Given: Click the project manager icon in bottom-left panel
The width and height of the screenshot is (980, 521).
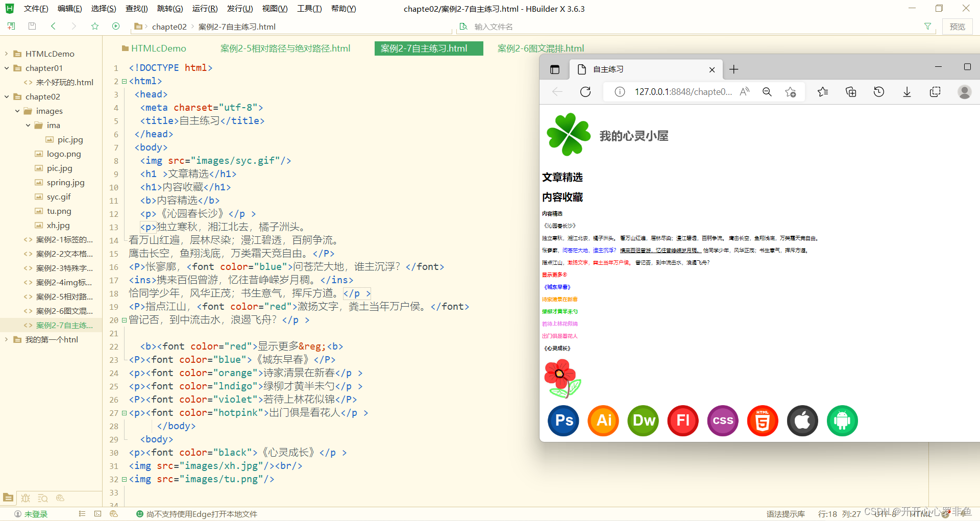Looking at the screenshot, I should tap(8, 498).
